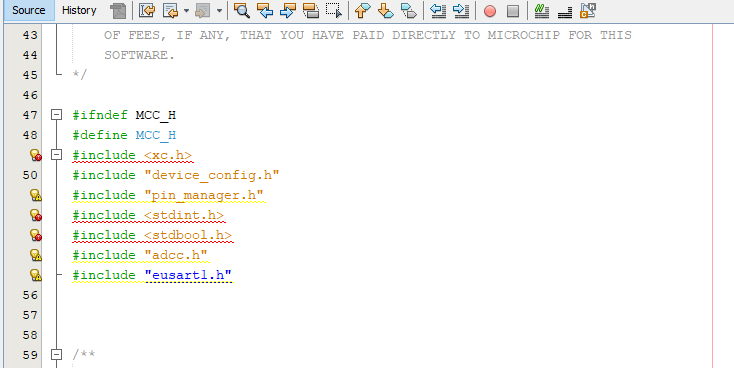This screenshot has width=734, height=368.
Task: Open the Back navigation dropdown arrow
Action: [x=186, y=11]
